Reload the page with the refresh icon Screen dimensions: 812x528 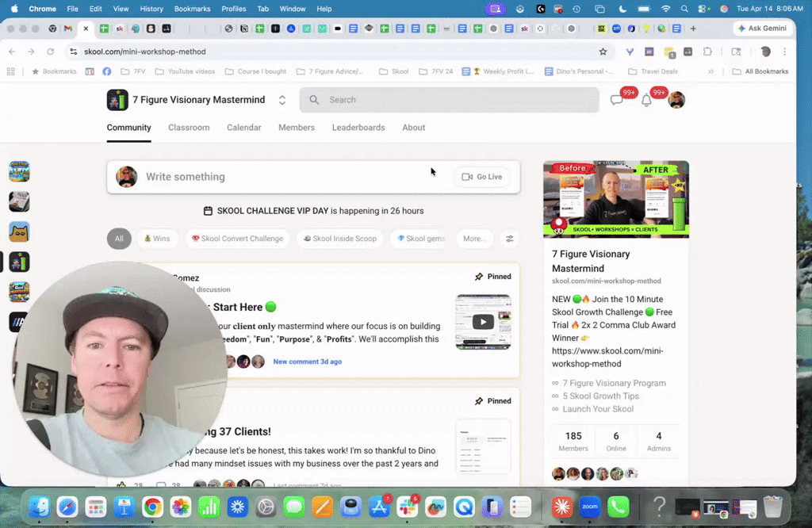click(50, 52)
